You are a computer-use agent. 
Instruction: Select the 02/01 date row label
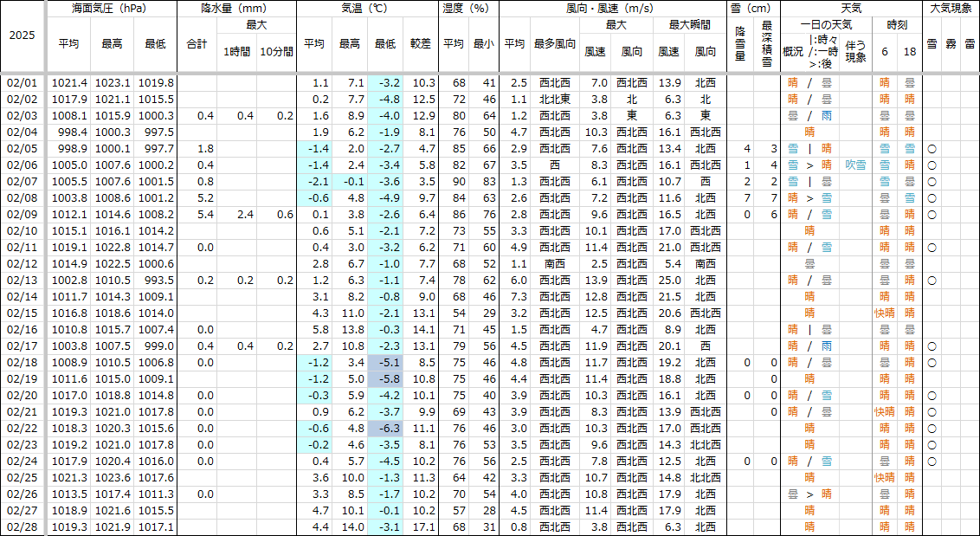(22, 83)
